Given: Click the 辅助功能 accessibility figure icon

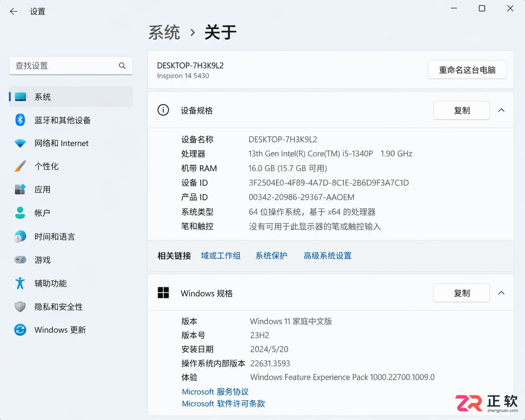Looking at the screenshot, I should pyautogui.click(x=20, y=283).
